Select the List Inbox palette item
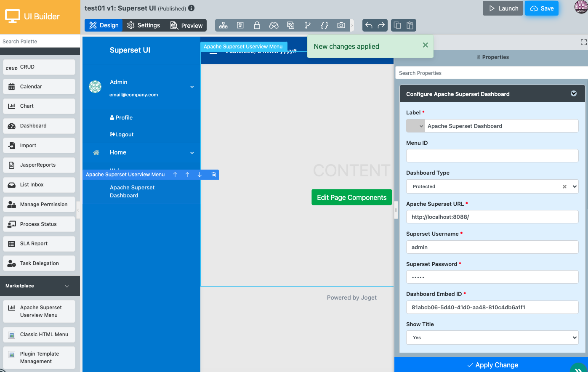 (x=39, y=185)
